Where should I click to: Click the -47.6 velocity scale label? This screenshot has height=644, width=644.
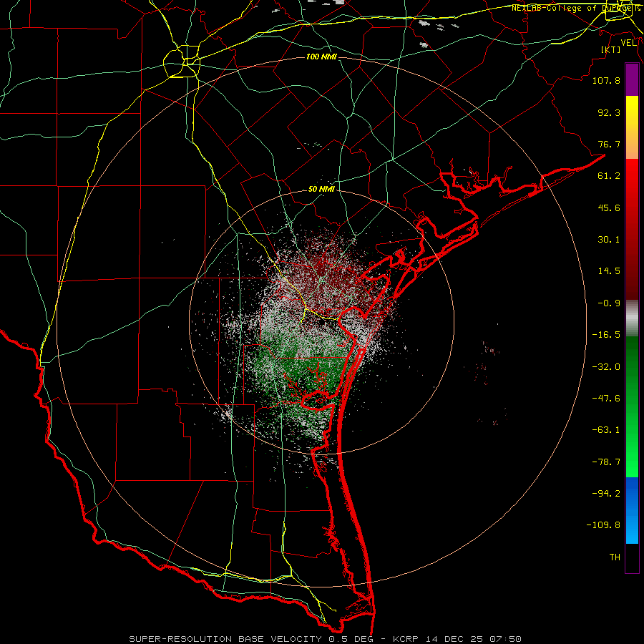[x=606, y=399]
